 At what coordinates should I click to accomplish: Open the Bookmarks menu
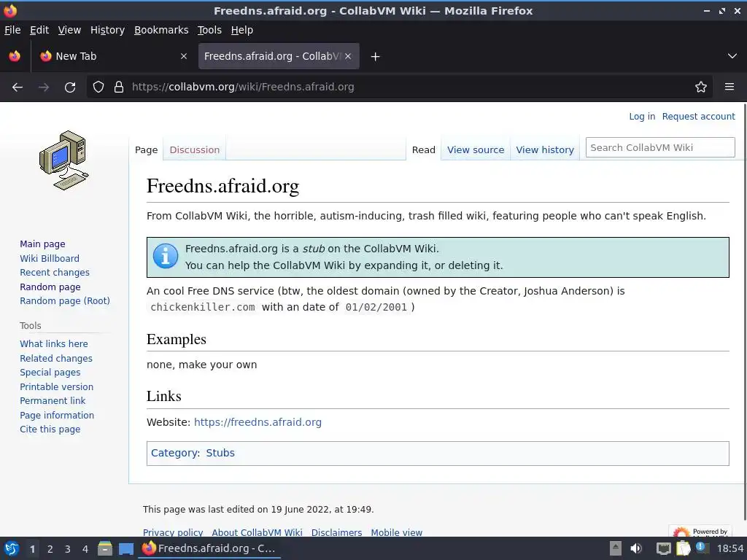tap(161, 30)
